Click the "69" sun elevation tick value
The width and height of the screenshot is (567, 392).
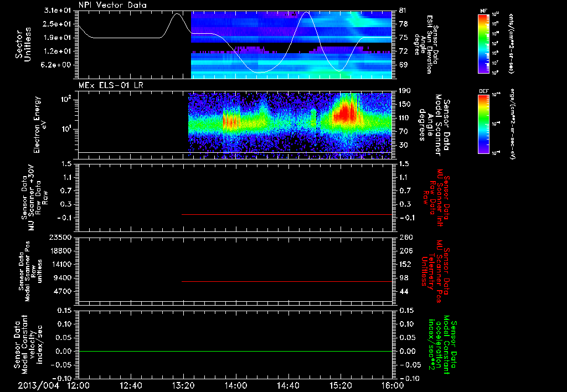(403, 65)
